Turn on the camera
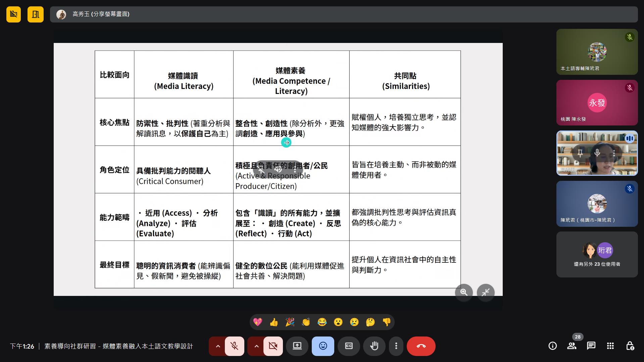644x362 pixels. pyautogui.click(x=273, y=346)
